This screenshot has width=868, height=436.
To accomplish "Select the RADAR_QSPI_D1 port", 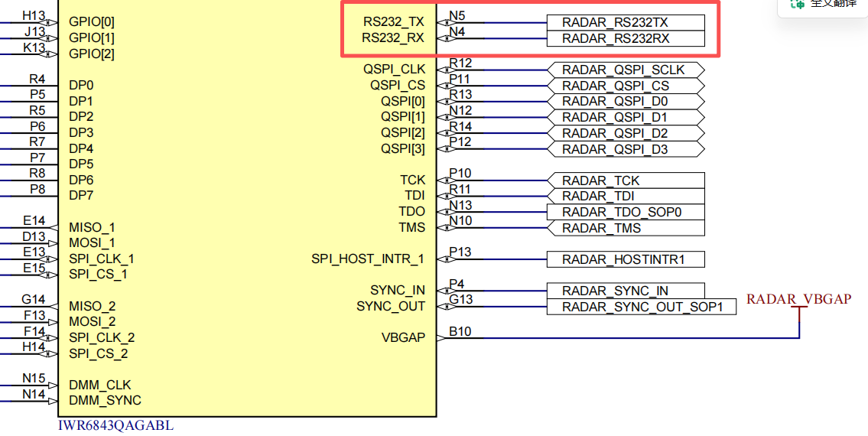I will (626, 118).
